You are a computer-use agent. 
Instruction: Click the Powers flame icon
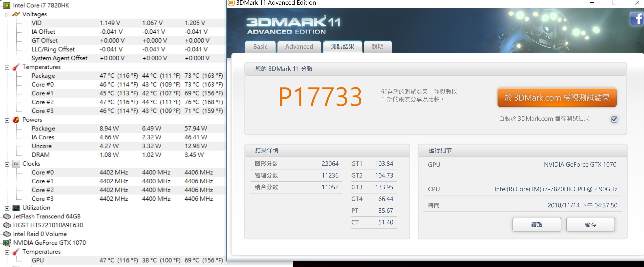click(x=16, y=120)
